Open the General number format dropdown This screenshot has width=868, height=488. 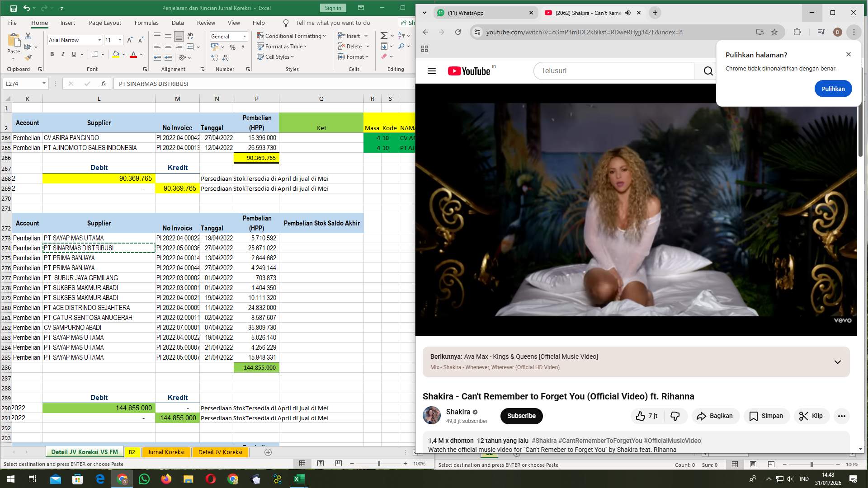[x=245, y=36]
